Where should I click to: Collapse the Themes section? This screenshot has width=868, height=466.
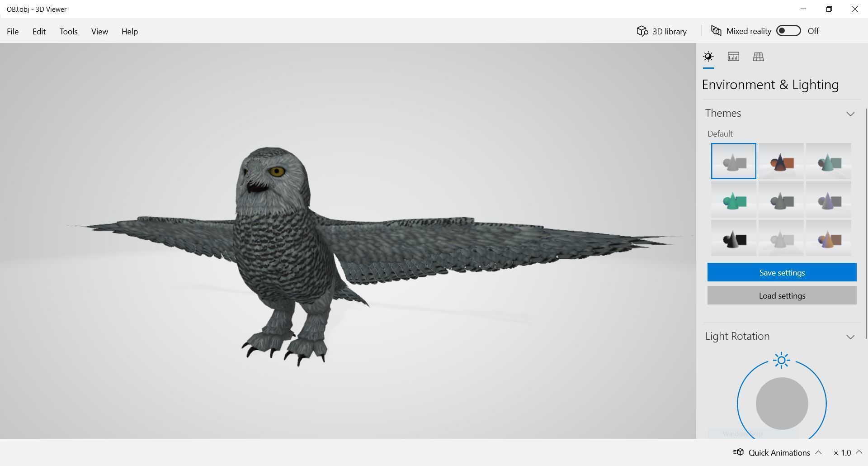pos(850,114)
